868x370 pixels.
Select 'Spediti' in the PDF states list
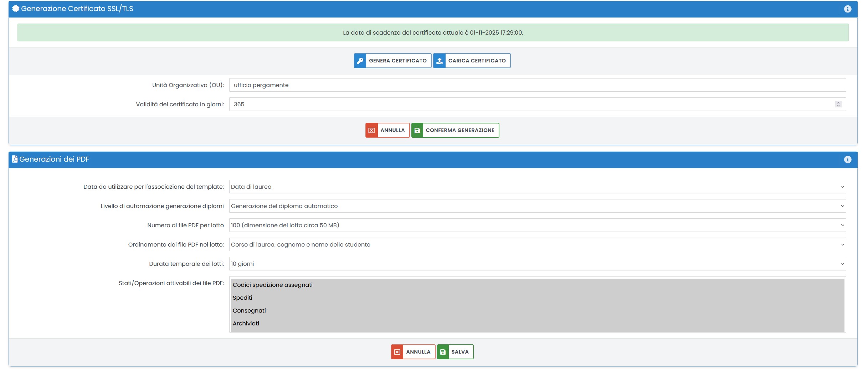click(242, 298)
